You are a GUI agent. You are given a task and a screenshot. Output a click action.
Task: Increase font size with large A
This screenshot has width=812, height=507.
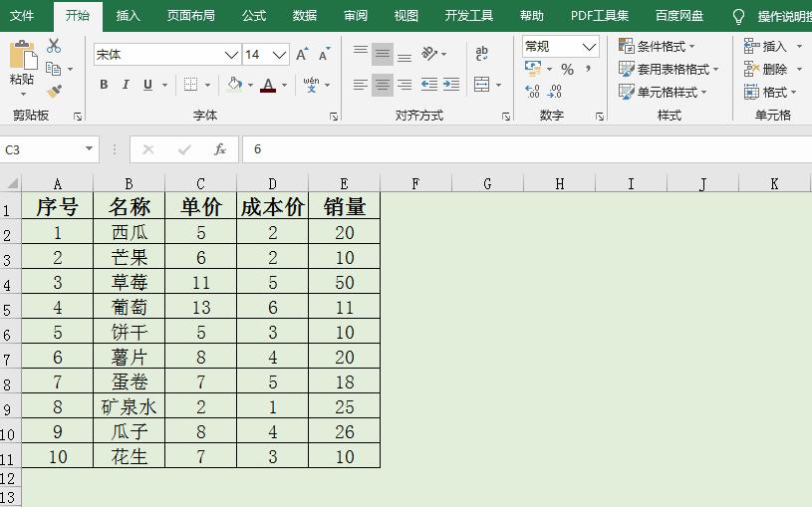click(x=302, y=54)
